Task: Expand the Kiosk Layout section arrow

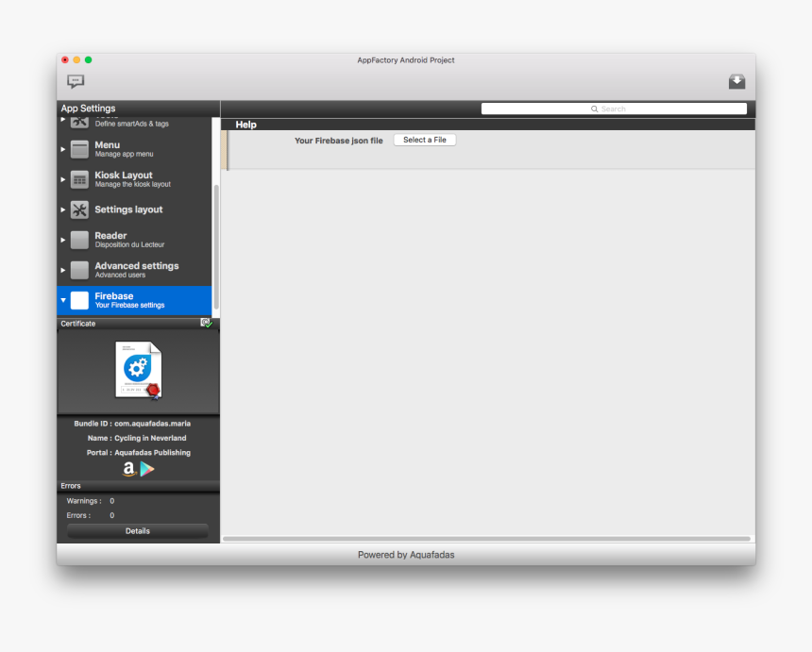Action: click(x=63, y=179)
